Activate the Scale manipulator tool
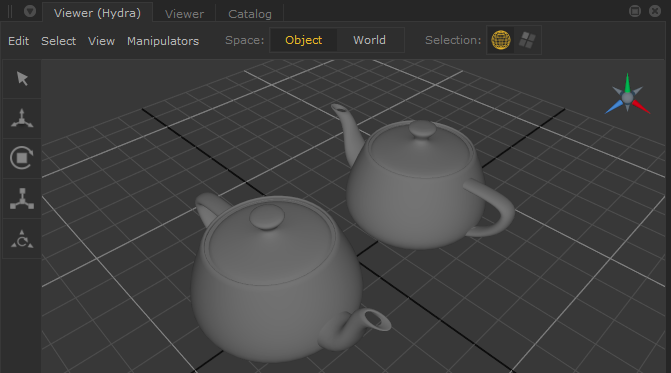Screen dimensions: 671x373 22,198
